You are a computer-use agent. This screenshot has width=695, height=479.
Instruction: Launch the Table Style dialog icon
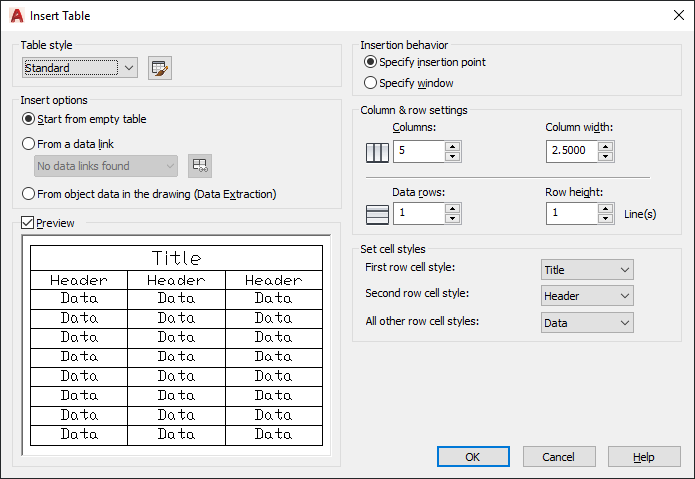(160, 68)
